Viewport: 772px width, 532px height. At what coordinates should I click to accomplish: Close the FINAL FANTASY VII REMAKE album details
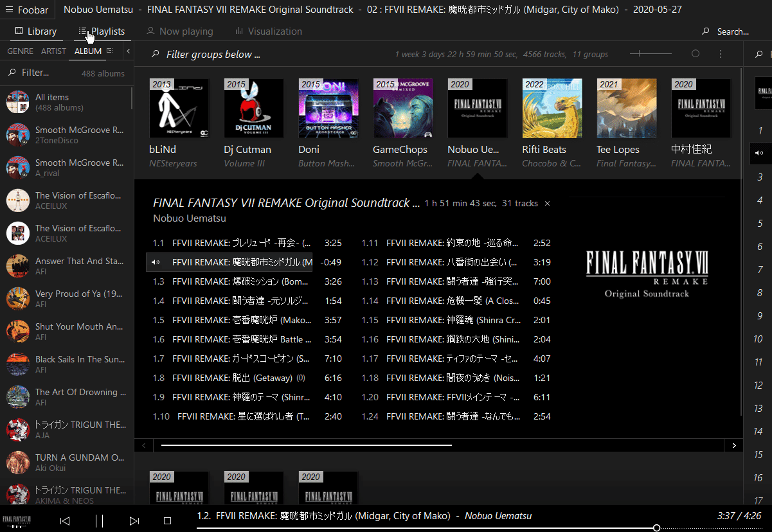(x=547, y=202)
